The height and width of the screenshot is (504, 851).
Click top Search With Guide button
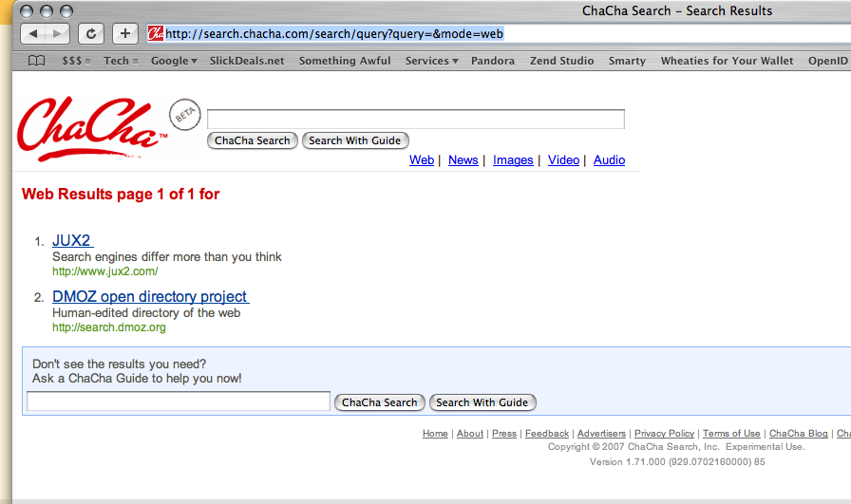[355, 140]
